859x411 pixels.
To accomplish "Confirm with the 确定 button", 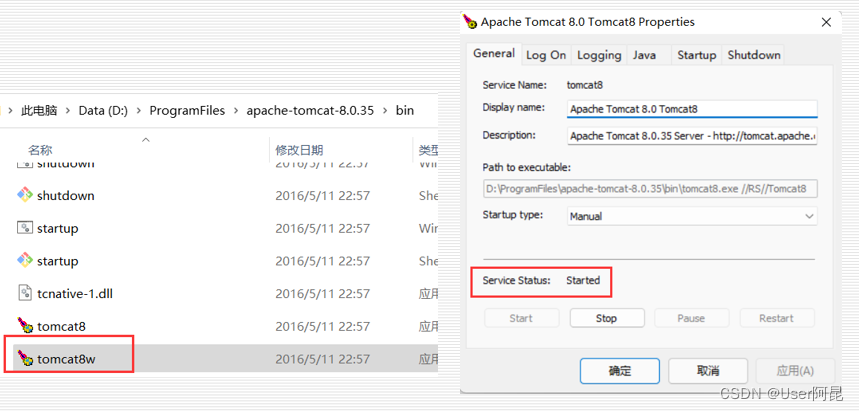I will pyautogui.click(x=620, y=371).
